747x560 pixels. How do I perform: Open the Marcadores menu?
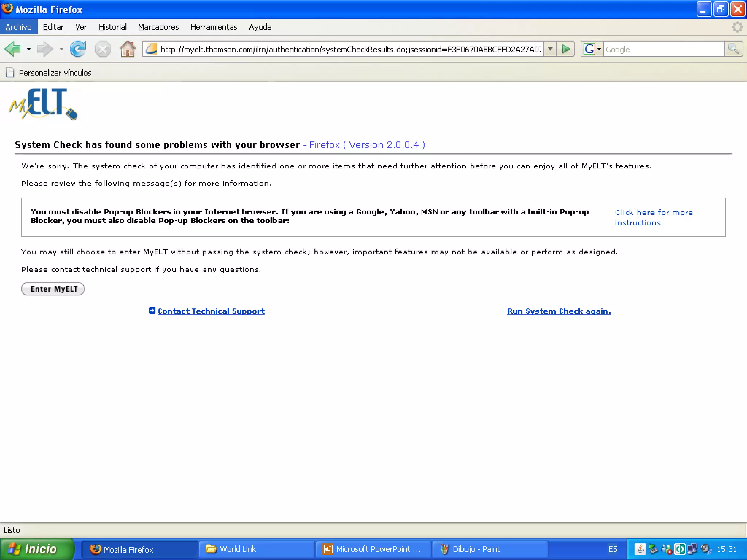[x=158, y=27]
